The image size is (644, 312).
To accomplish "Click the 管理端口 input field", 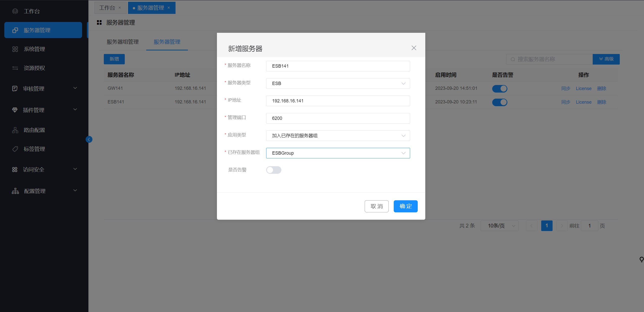I will tap(338, 118).
